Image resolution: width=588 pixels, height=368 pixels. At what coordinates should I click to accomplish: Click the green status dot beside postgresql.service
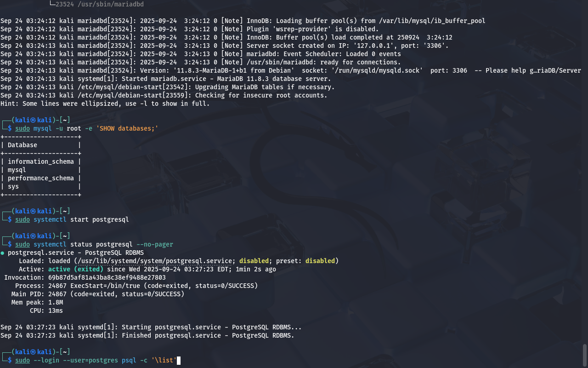(2, 253)
